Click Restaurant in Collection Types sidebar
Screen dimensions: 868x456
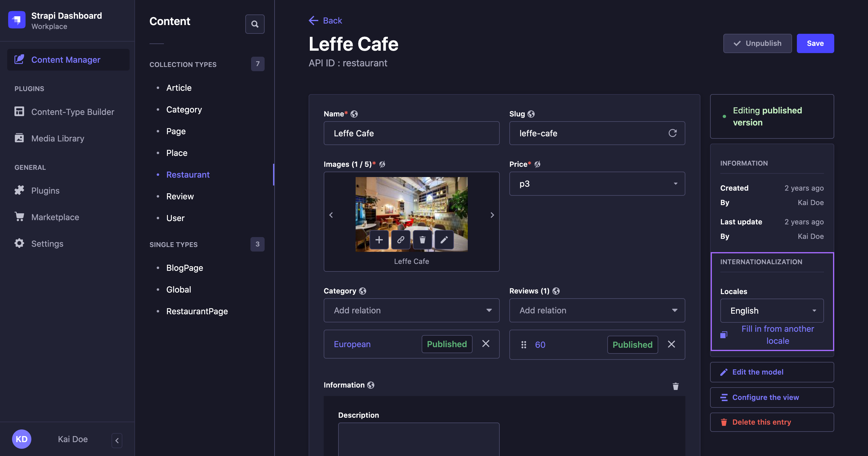coord(188,174)
